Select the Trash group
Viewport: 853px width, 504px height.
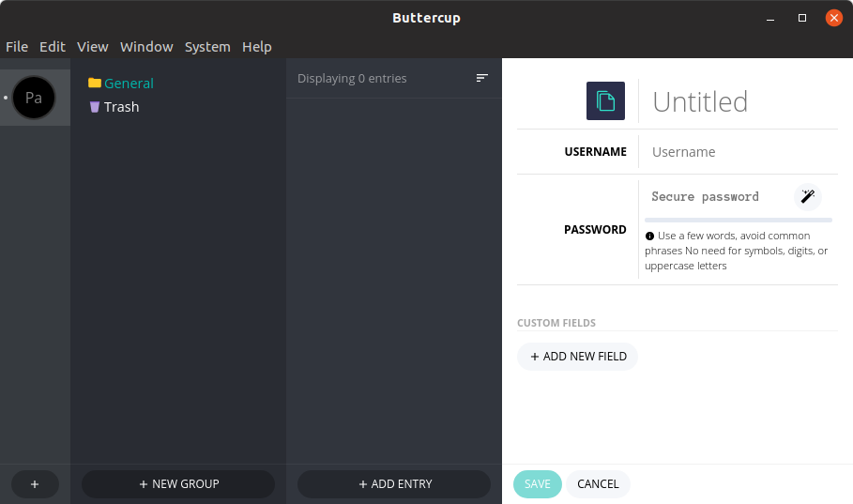point(121,107)
